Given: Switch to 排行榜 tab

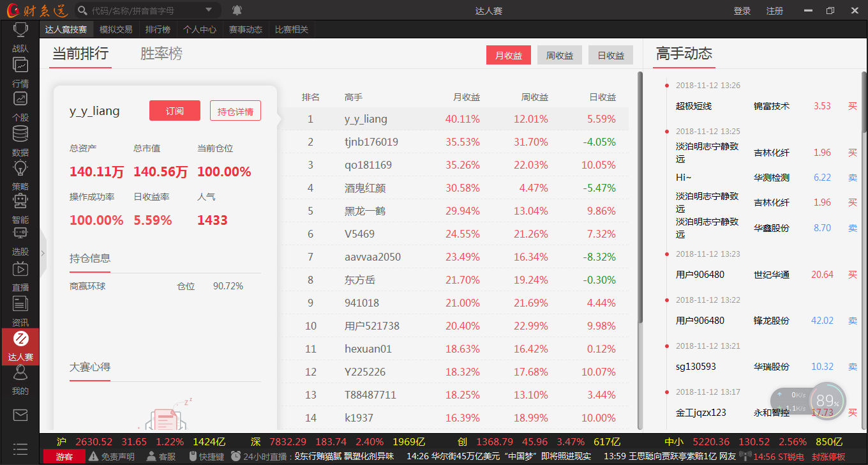Looking at the screenshot, I should [x=158, y=29].
